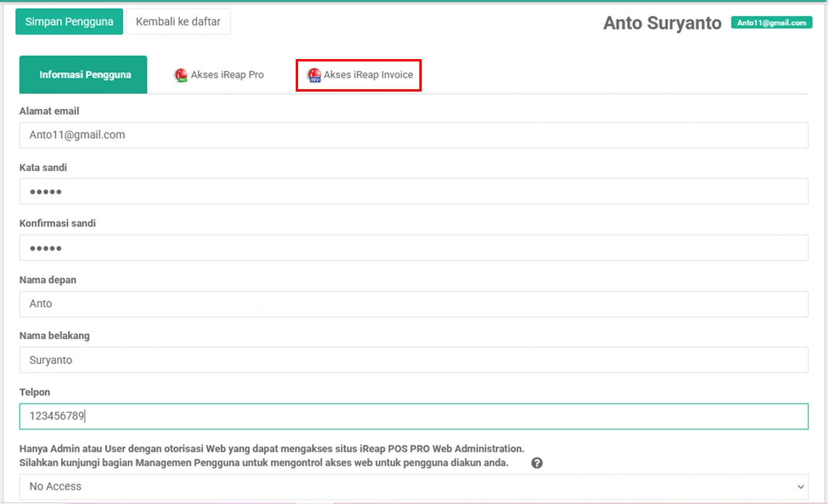Click the Alamat email label
Screen dimensions: 828x504
pyautogui.click(x=49, y=111)
